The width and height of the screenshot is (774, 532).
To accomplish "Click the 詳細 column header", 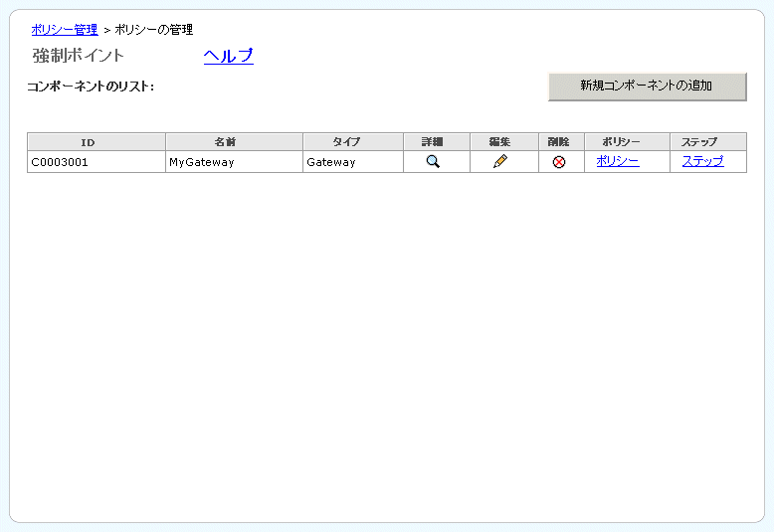I will tap(437, 142).
